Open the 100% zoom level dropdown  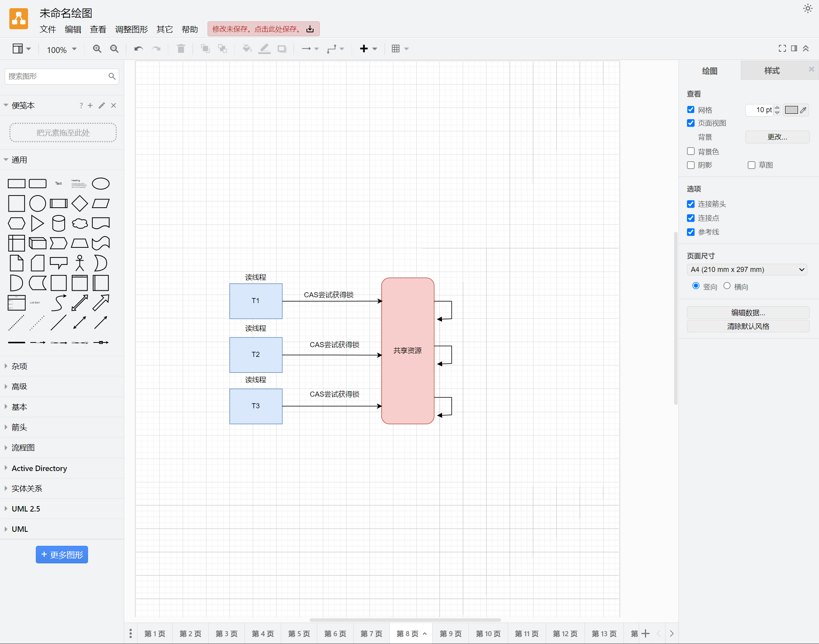point(62,49)
